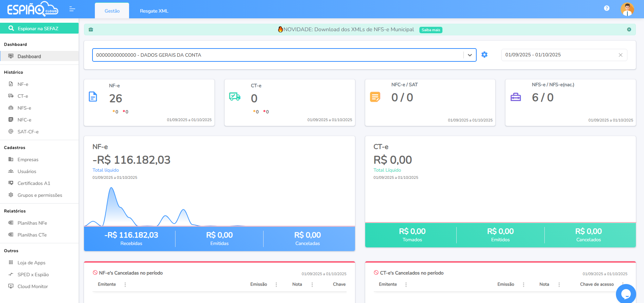
Task: Click the Certificados A1 certificate icon
Action: point(11,183)
